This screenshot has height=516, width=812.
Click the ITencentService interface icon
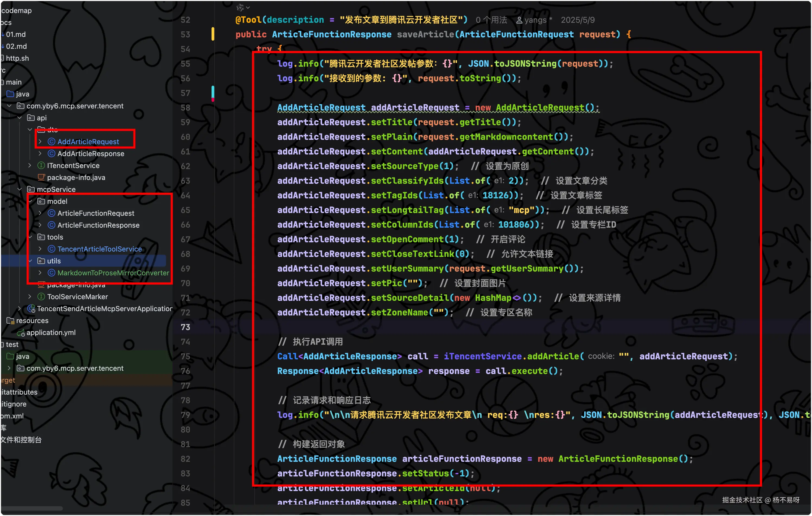(41, 166)
